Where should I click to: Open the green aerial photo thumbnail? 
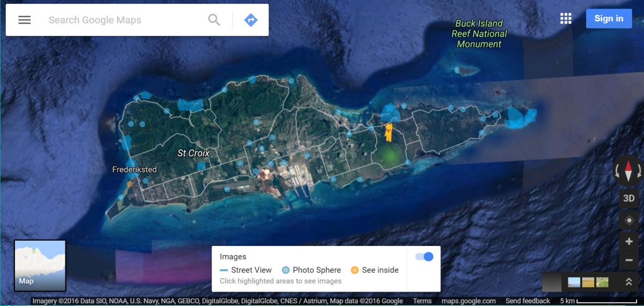coord(602,282)
